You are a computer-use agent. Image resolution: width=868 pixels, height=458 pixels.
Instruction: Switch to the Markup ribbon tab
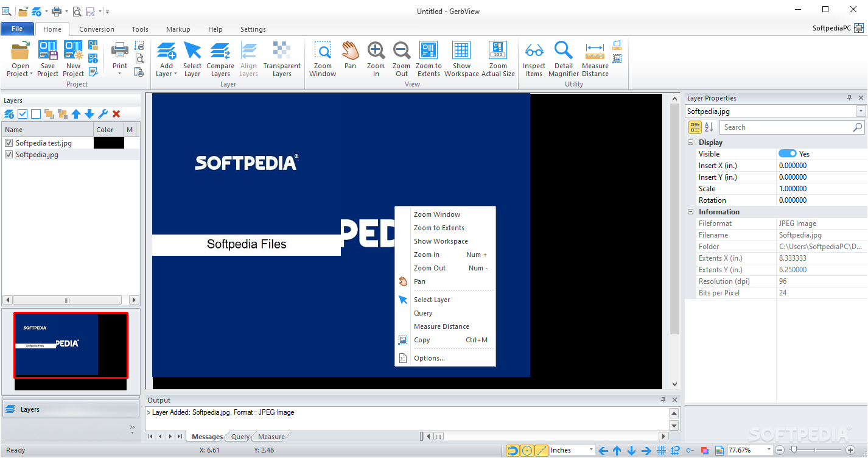pyautogui.click(x=178, y=29)
